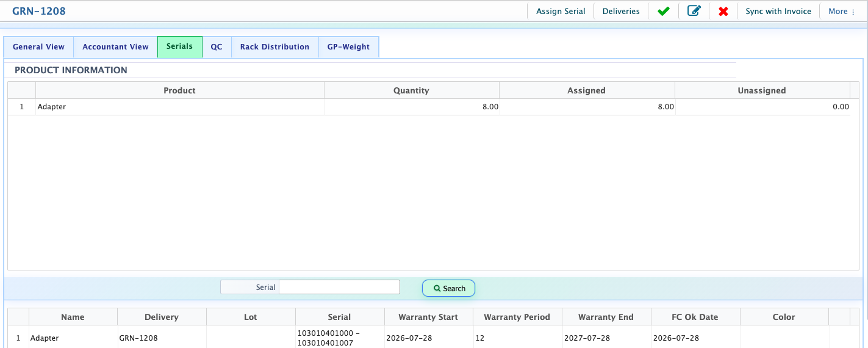Open the More menu
The image size is (868, 348).
coord(841,11)
